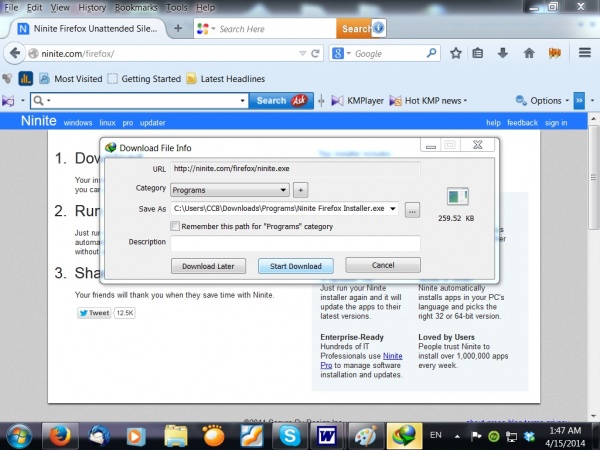
Task: Toggle Remember this path checkbox
Action: click(175, 226)
